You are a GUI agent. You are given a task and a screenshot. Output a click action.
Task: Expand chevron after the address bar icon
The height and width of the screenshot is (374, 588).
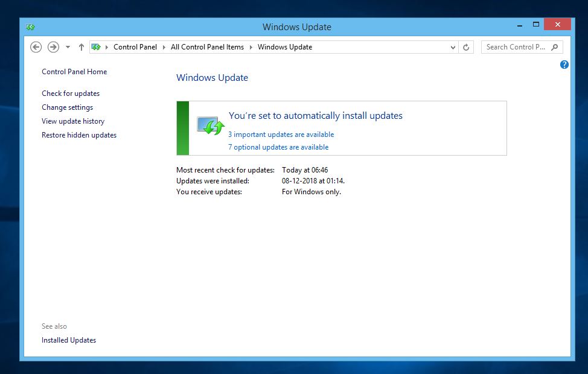(107, 47)
